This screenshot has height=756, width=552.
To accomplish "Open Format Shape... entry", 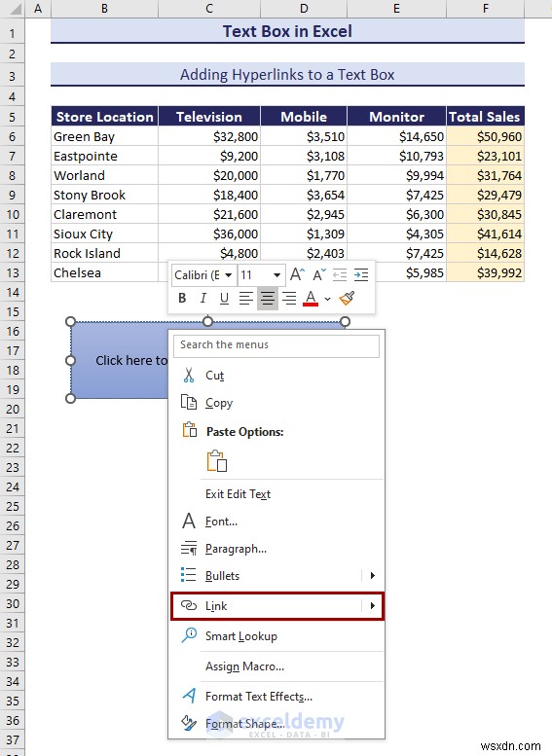I will tap(276, 723).
